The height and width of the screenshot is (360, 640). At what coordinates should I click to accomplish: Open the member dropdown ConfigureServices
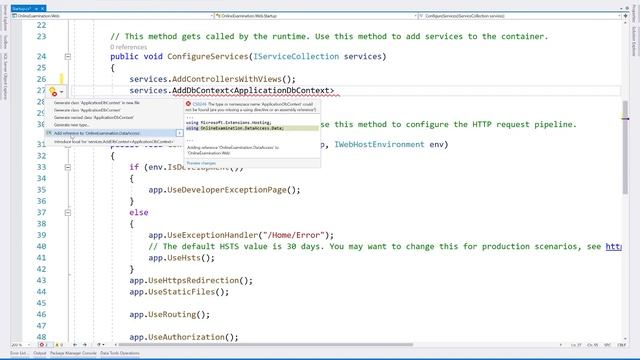[x=520, y=16]
